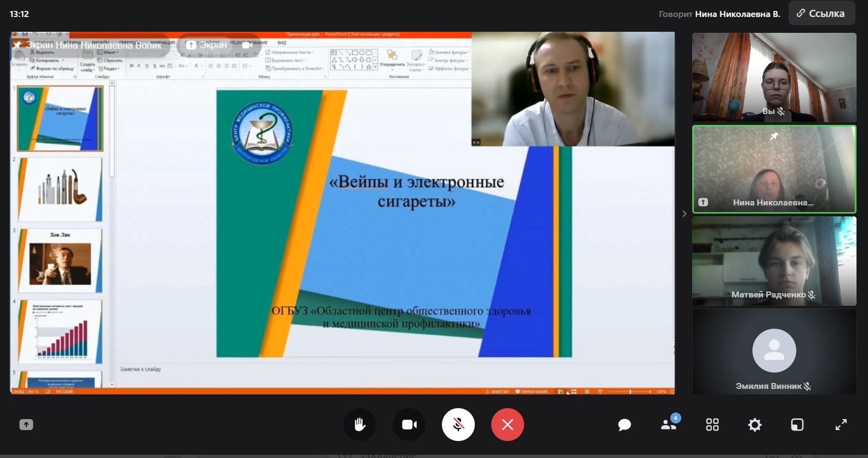
Task: Click the Экран chip above the shared screen
Action: pos(206,45)
